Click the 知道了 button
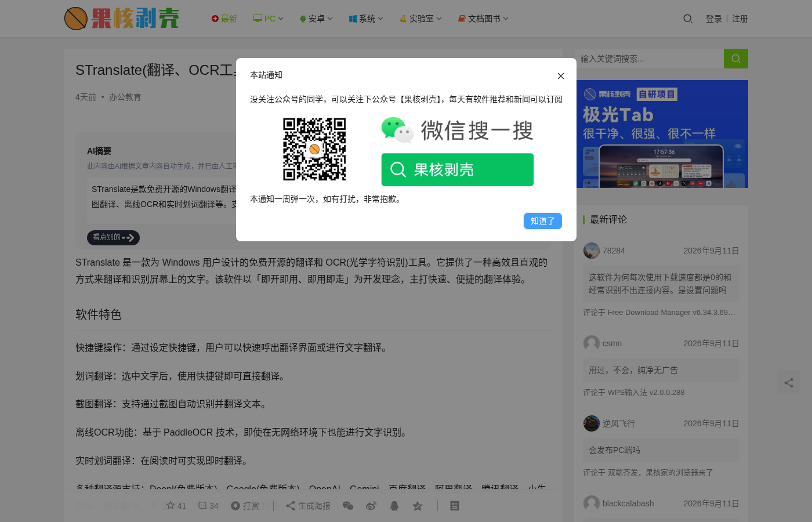Viewport: 812px width, 522px height. click(543, 221)
